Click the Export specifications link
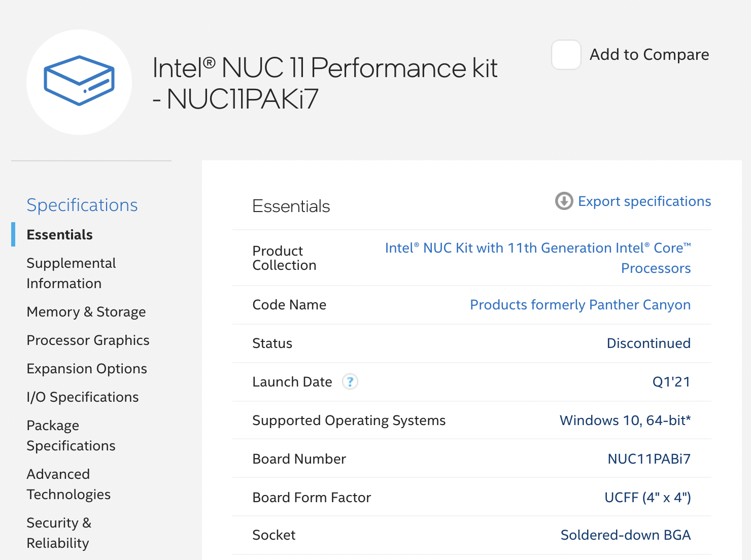 click(x=644, y=201)
